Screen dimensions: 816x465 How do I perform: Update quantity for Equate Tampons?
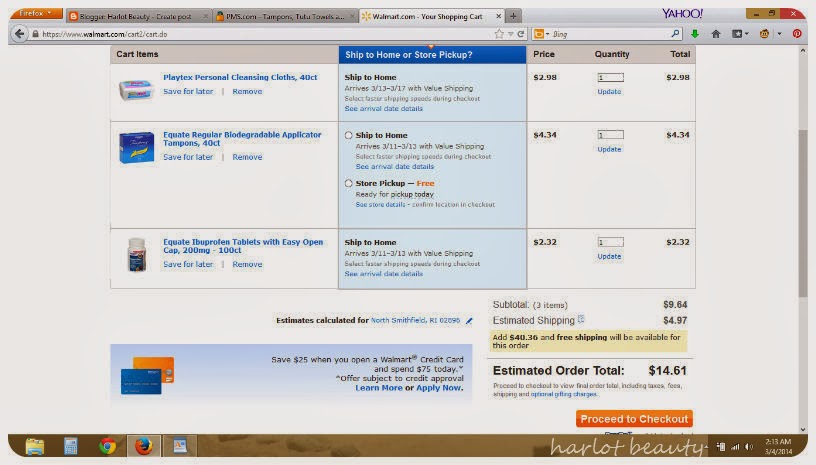(609, 149)
